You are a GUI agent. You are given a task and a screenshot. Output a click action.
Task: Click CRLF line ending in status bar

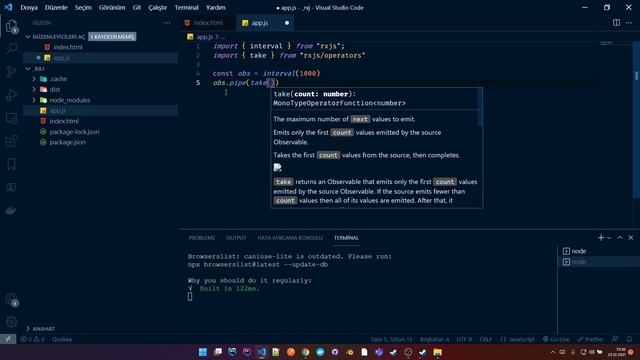485,339
